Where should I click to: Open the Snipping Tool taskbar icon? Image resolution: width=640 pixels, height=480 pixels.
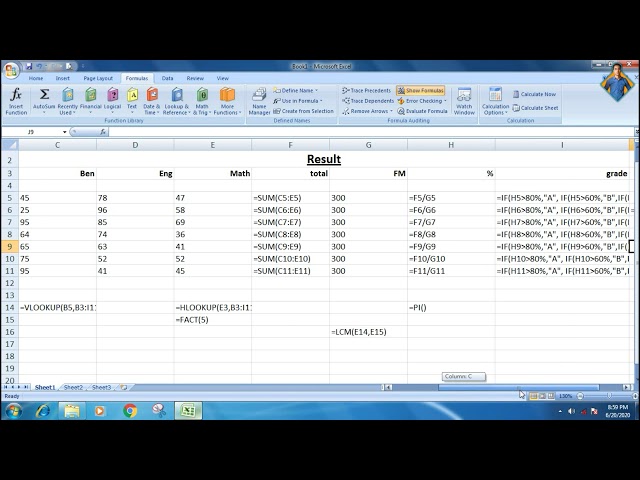click(x=159, y=411)
